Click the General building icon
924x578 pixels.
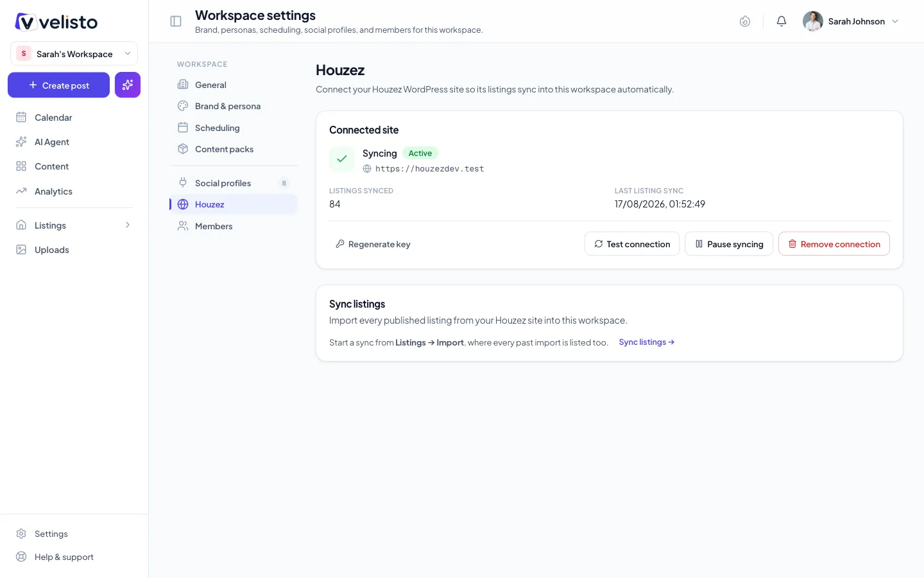point(183,85)
